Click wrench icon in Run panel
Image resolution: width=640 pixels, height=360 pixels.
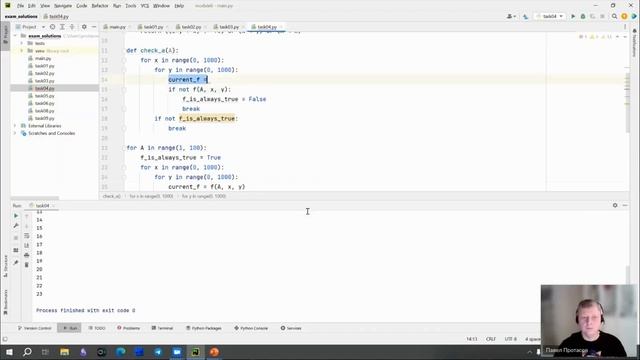pyautogui.click(x=16, y=226)
